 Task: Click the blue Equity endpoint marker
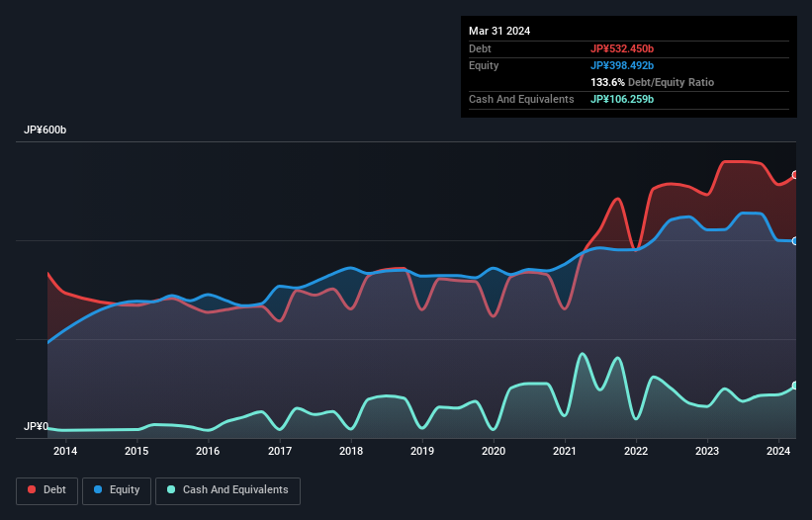[794, 241]
